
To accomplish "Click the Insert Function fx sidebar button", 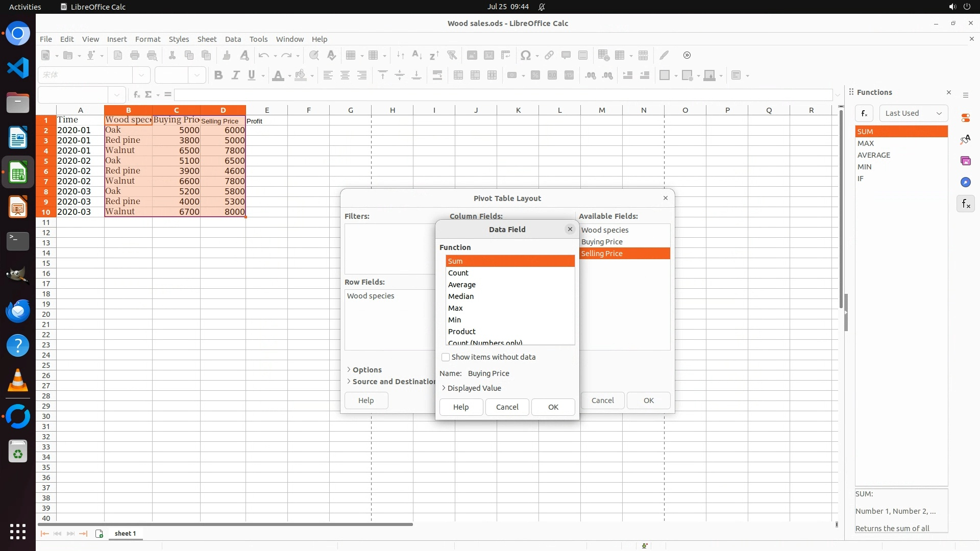I will (x=864, y=113).
